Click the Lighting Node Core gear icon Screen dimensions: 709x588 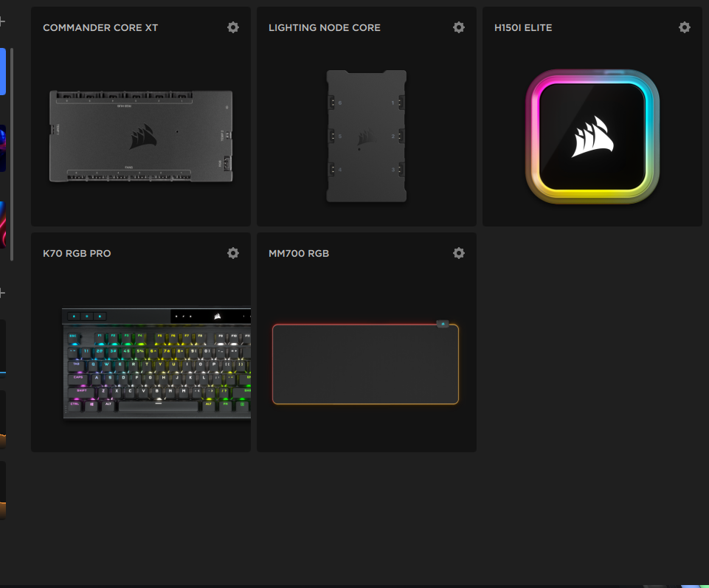click(x=459, y=27)
